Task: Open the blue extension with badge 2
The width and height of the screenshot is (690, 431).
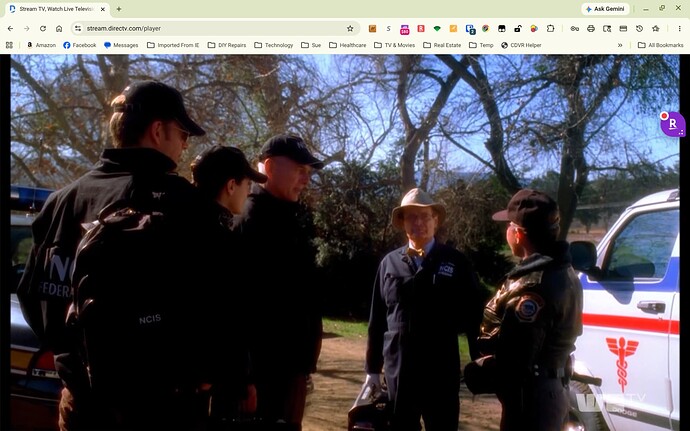Action: point(470,29)
